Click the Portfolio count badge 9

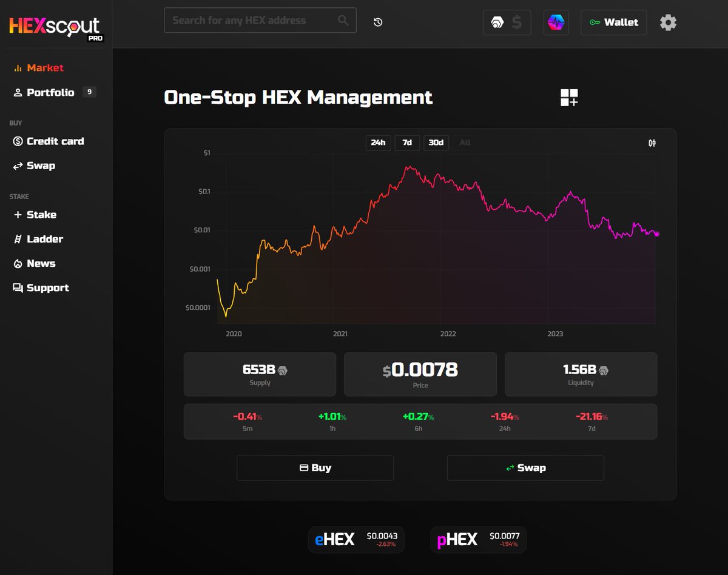point(89,92)
